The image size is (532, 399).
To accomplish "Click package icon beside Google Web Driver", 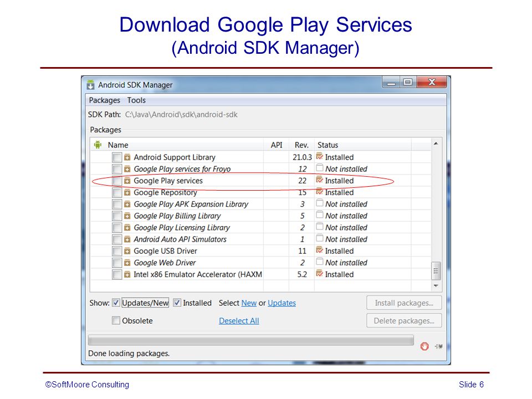I will coord(127,263).
